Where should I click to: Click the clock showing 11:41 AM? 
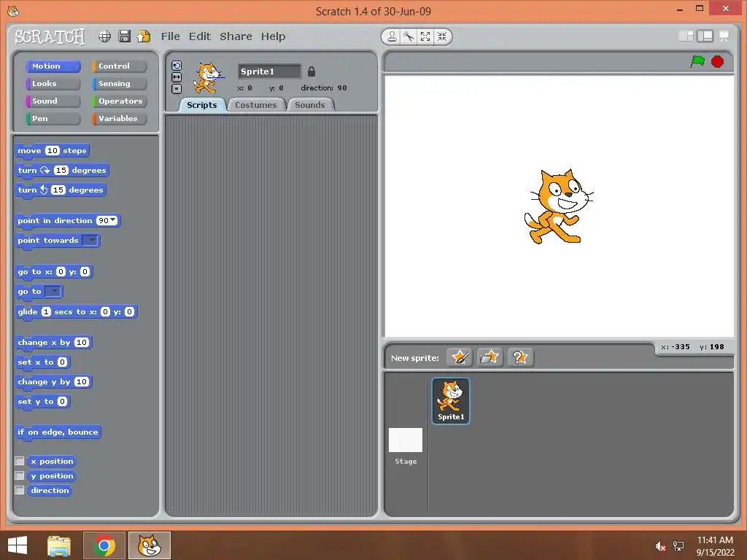(715, 540)
